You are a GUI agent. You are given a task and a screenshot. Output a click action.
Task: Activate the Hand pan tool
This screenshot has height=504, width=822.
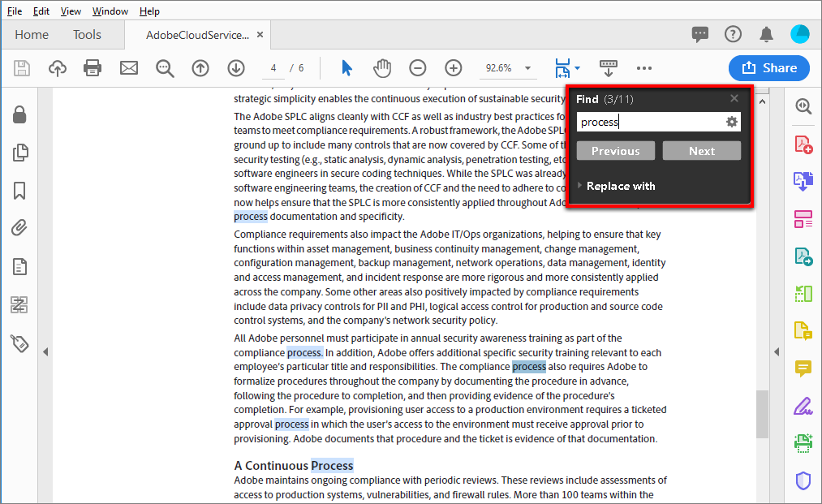382,68
